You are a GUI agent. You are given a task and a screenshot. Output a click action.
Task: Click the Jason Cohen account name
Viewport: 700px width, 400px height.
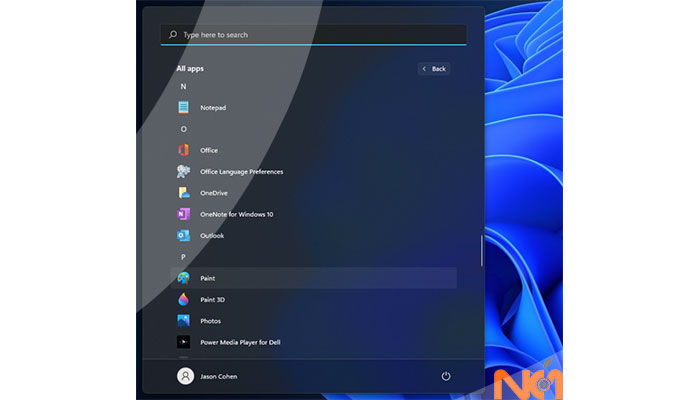point(219,376)
